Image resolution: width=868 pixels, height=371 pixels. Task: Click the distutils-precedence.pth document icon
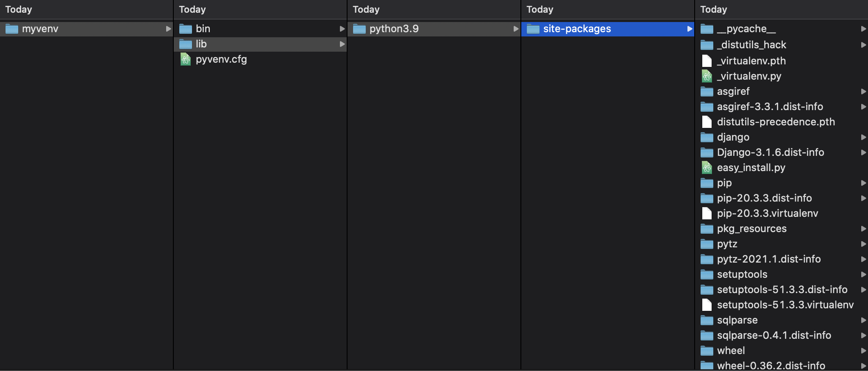pyautogui.click(x=707, y=122)
